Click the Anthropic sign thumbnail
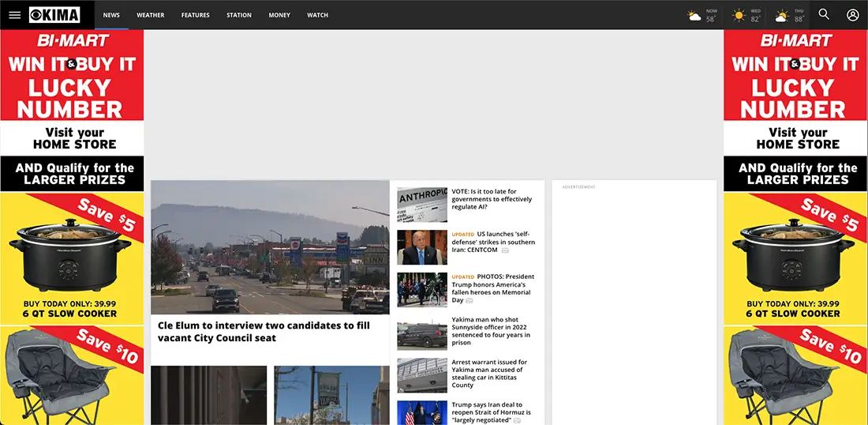 tap(422, 205)
